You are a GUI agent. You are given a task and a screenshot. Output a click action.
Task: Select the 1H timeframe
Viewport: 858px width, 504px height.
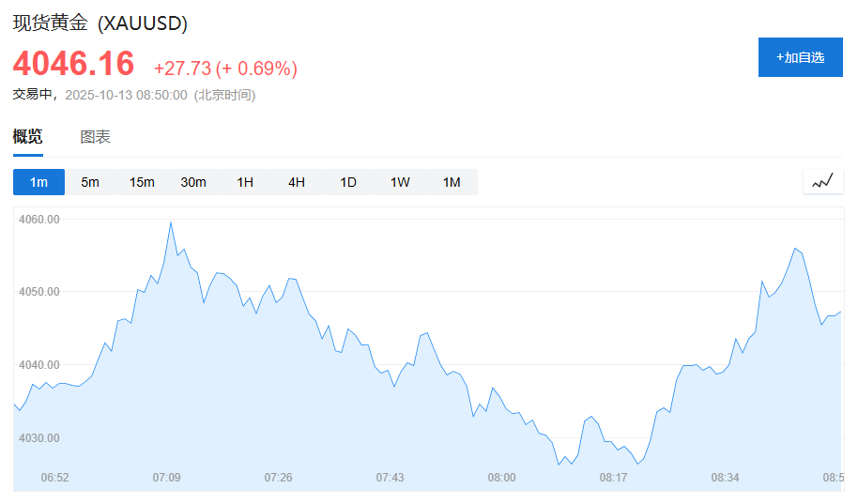tap(245, 182)
